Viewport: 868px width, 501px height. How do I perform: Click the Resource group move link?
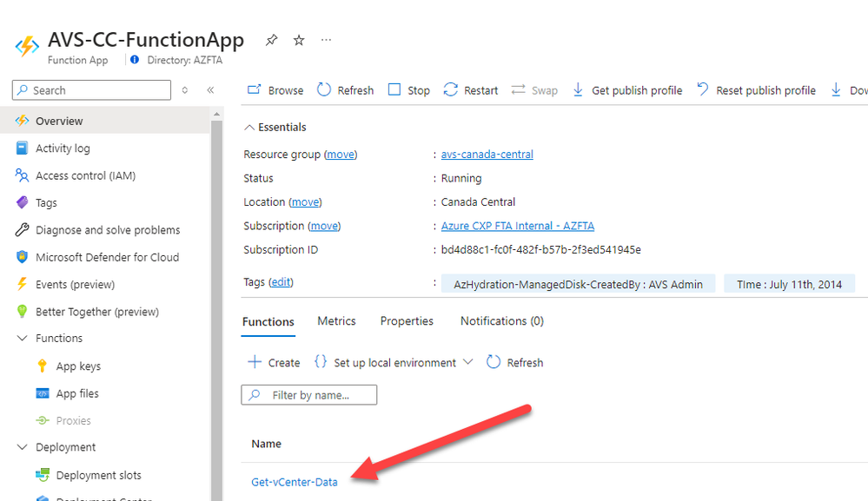(x=341, y=155)
